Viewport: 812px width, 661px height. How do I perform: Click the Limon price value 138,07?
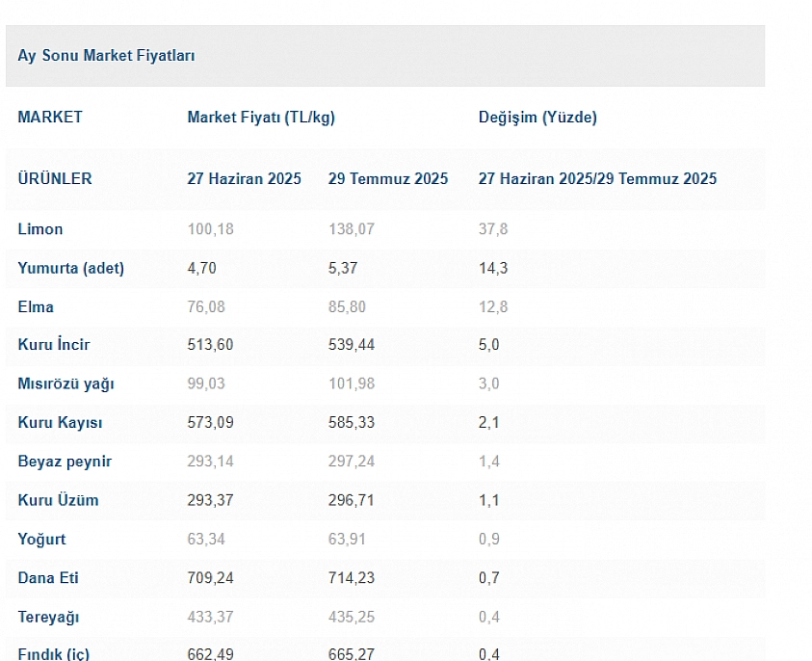point(352,229)
